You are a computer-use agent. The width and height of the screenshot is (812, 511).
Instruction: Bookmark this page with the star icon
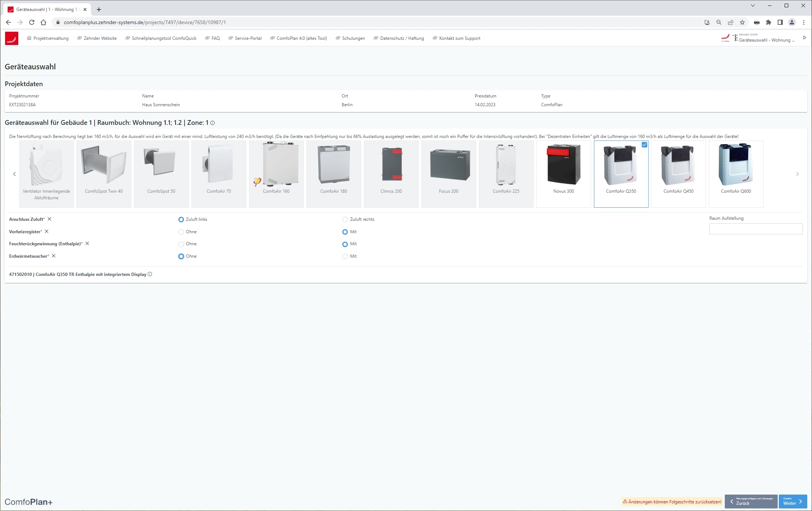tap(742, 22)
